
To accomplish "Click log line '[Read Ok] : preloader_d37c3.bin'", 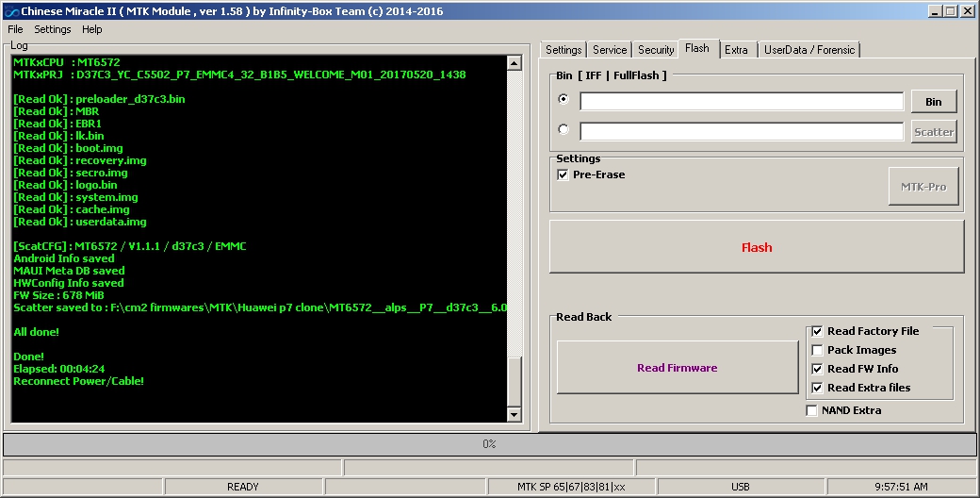I will (99, 99).
